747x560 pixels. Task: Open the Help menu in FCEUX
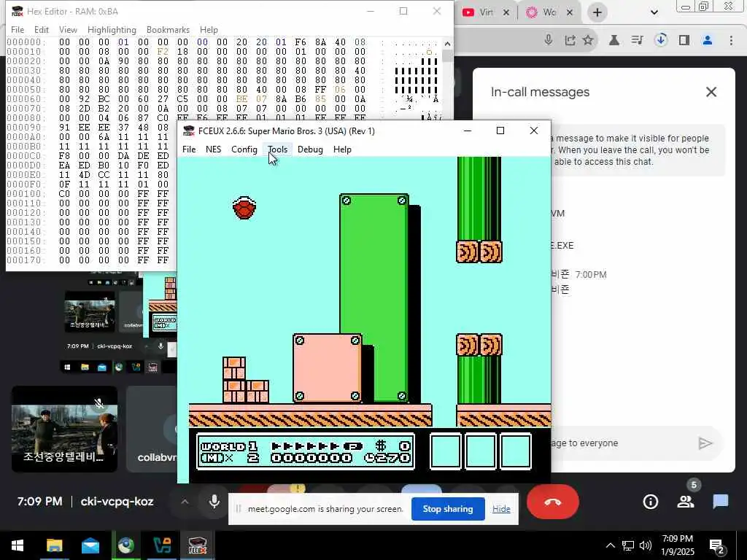pos(342,149)
